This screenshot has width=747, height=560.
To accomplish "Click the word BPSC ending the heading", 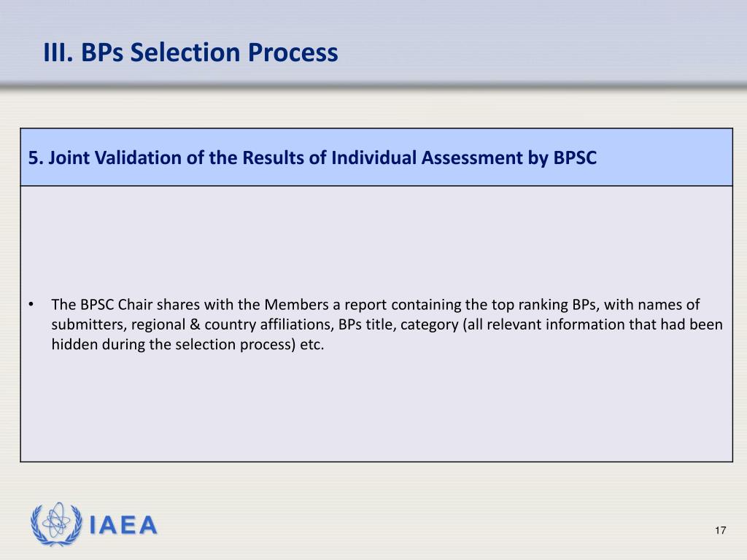I will coord(575,157).
